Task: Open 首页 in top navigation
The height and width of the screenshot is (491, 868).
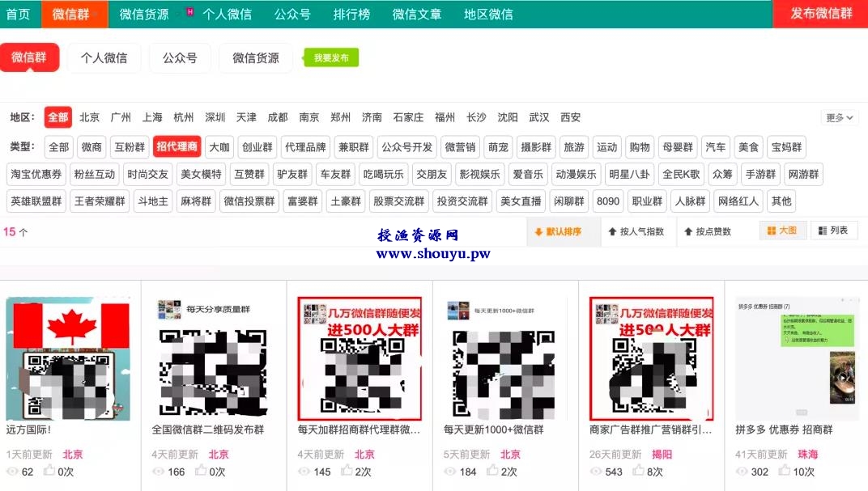Action: [x=19, y=14]
